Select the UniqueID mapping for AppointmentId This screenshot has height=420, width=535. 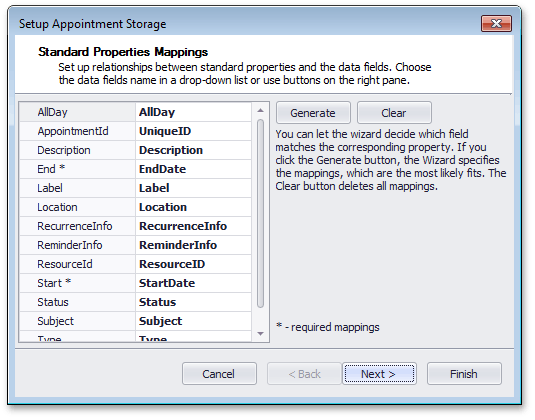pyautogui.click(x=193, y=131)
